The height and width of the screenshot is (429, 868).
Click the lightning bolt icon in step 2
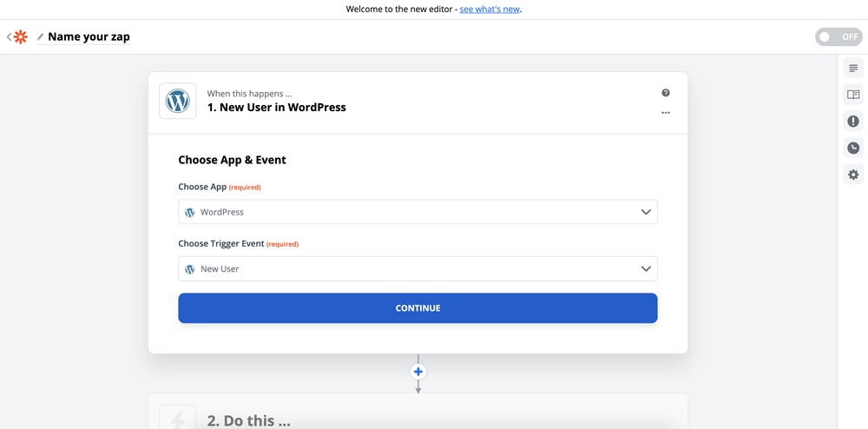click(178, 420)
